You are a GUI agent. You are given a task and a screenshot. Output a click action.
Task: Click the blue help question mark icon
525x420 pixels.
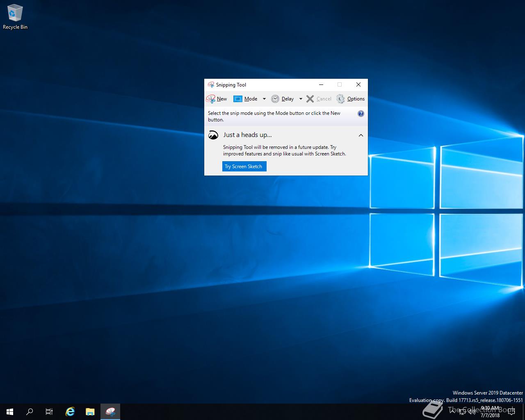pyautogui.click(x=361, y=114)
